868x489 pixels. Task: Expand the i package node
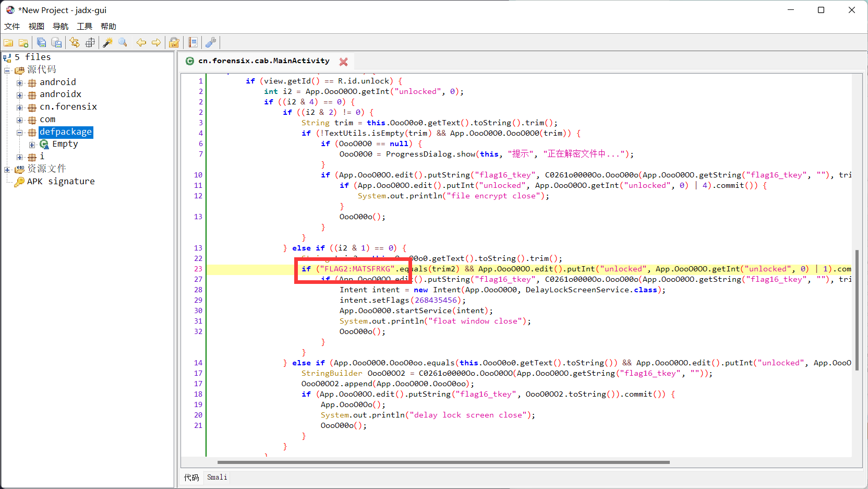coord(20,157)
